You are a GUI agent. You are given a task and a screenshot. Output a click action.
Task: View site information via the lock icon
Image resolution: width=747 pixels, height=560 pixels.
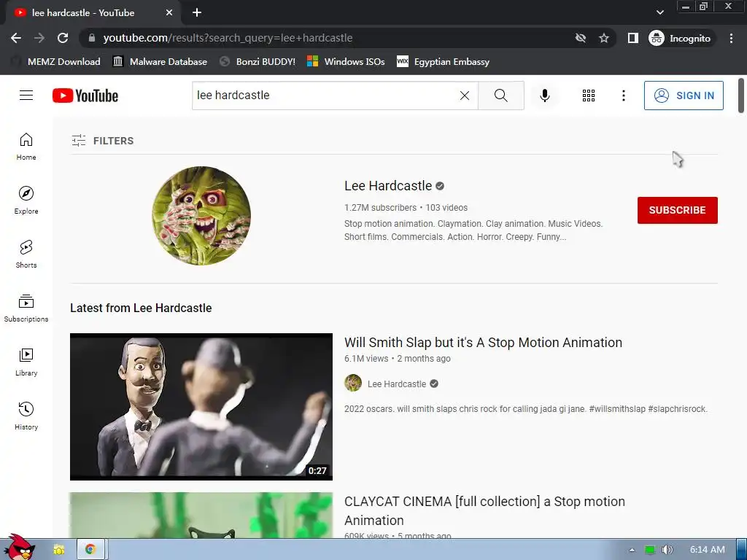pos(92,38)
